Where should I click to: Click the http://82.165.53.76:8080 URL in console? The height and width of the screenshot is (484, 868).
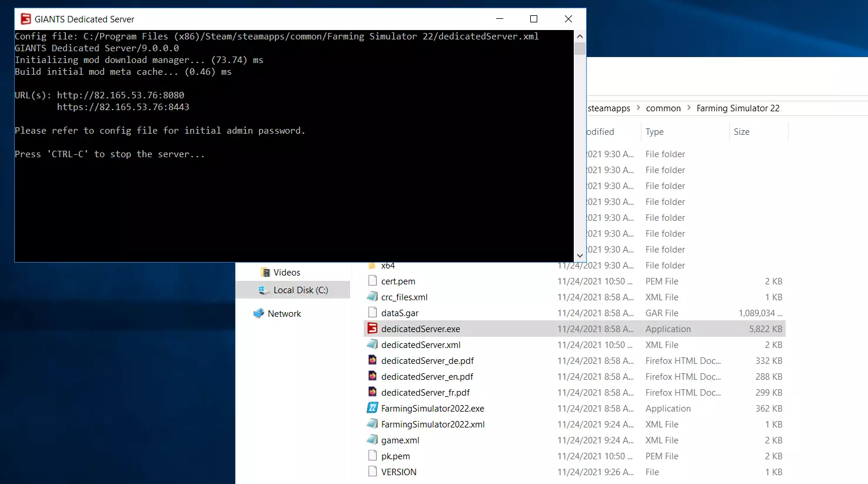tap(121, 95)
